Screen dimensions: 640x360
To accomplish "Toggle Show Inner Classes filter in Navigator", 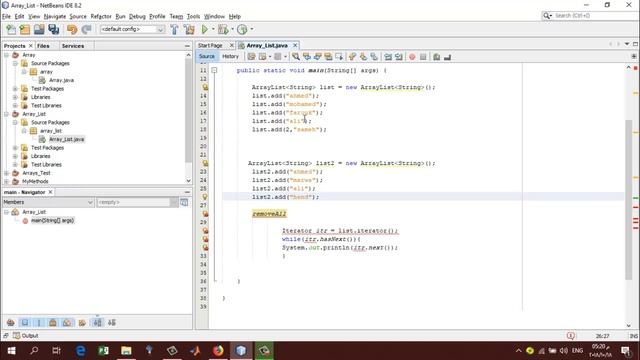I will pos(67,323).
